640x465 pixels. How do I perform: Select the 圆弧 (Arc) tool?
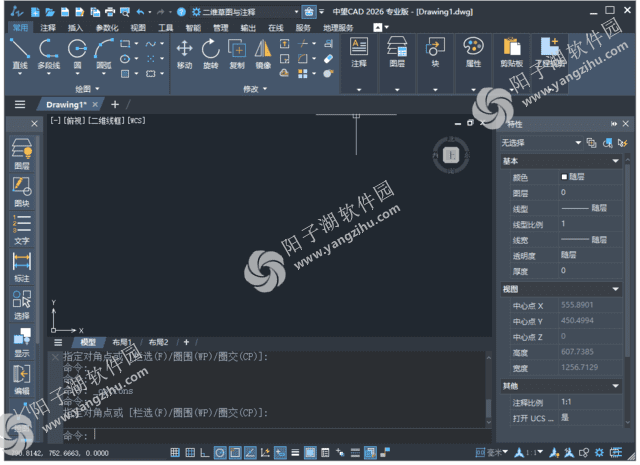tap(104, 53)
